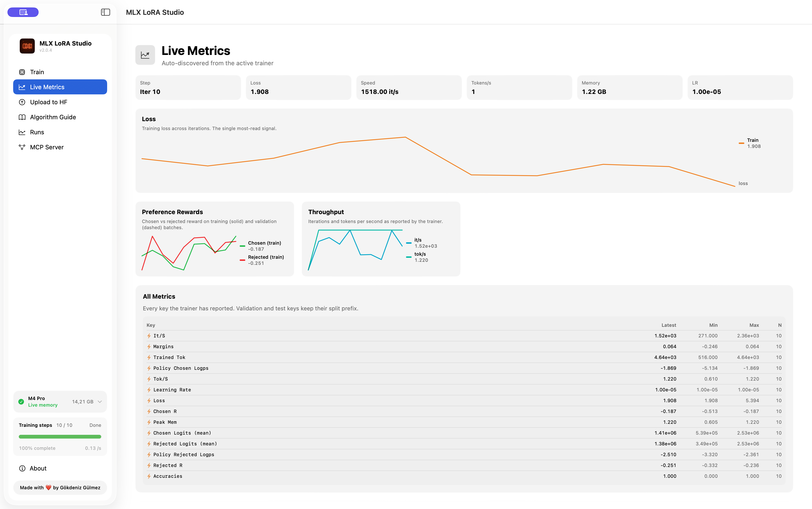Screen dimensions: 812x509
Task: Click the green M4 Pro status checkmark
Action: pos(21,402)
